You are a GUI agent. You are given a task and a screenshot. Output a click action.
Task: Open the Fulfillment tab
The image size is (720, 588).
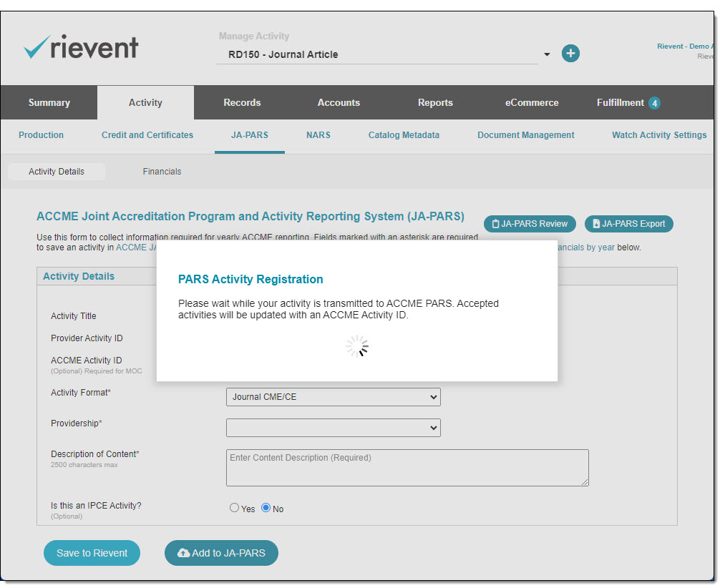tap(628, 102)
